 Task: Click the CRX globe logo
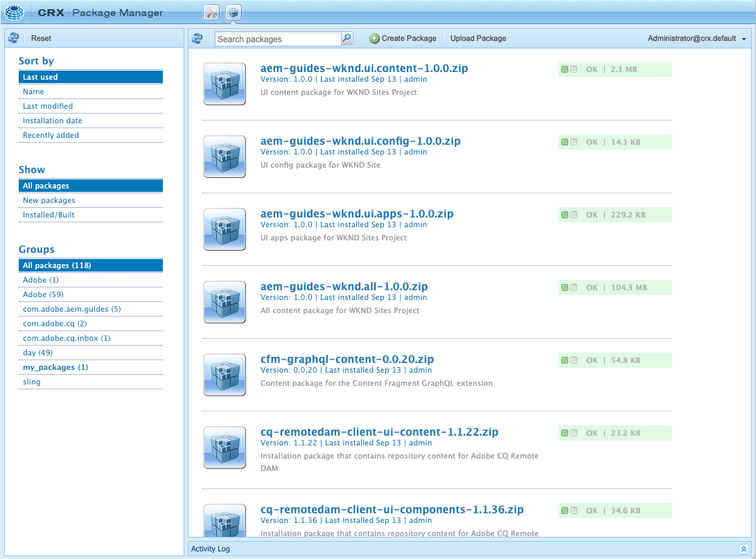tap(14, 12)
